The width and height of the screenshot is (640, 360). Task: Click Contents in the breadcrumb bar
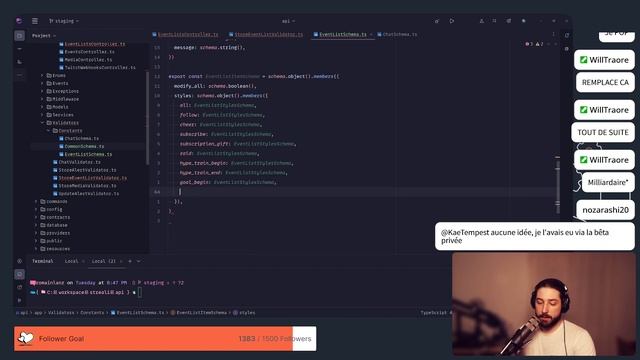click(92, 313)
